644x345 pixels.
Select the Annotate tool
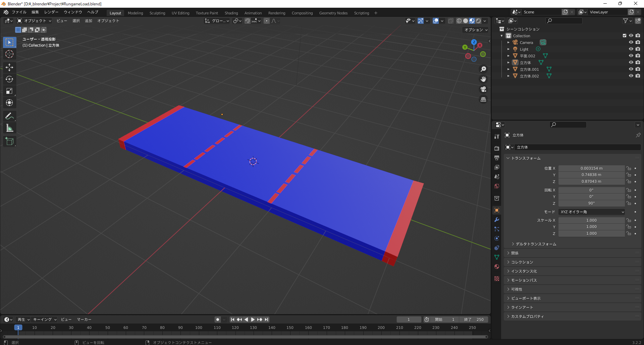point(9,116)
